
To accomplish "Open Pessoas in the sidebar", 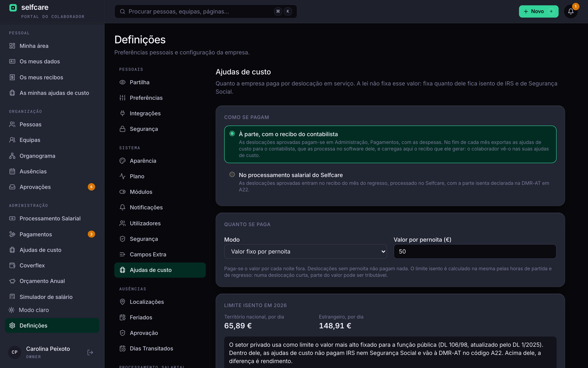I will [52, 124].
